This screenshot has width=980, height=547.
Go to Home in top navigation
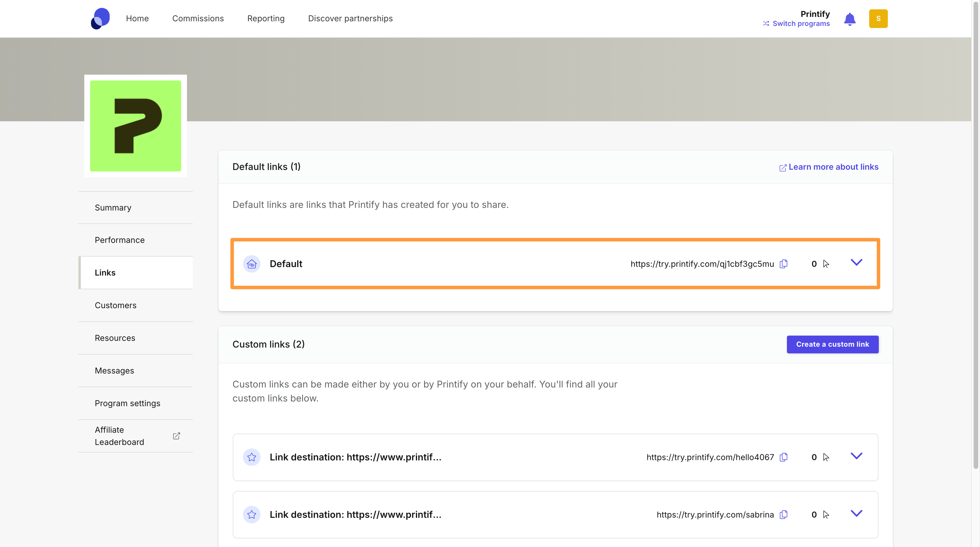pyautogui.click(x=137, y=18)
